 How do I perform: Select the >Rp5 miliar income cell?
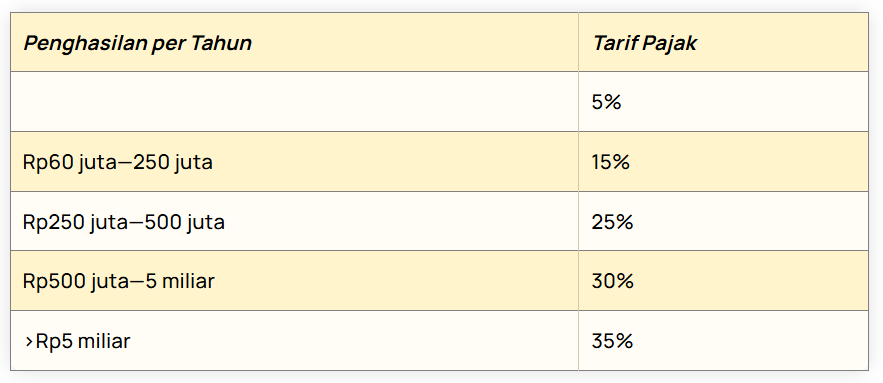point(294,341)
